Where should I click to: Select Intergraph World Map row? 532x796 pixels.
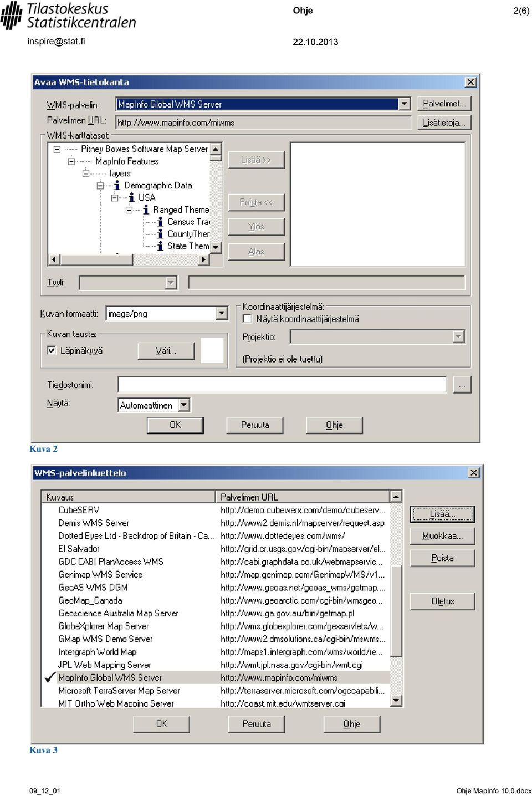pos(216,652)
